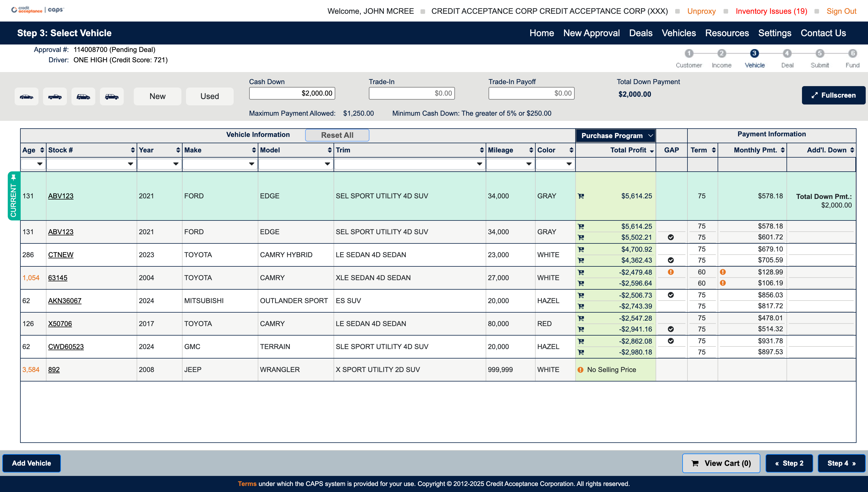Open the Year filter dropdown
868x492 pixels.
click(159, 164)
